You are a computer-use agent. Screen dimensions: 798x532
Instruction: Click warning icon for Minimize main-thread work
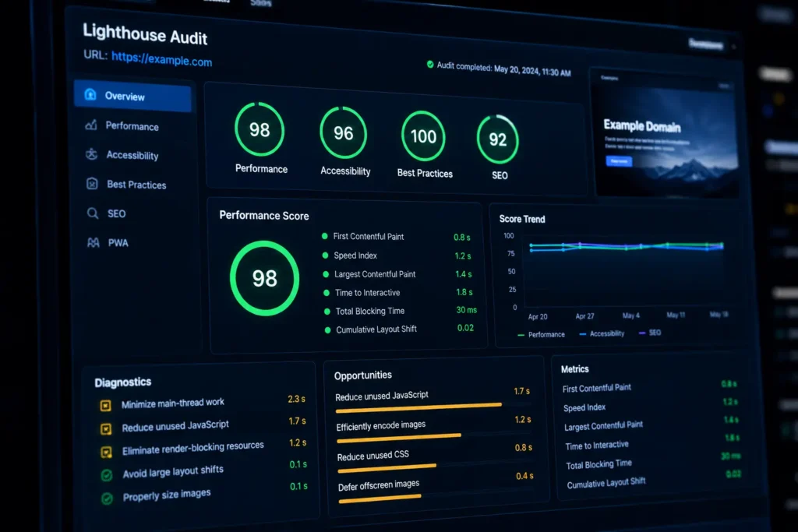click(x=105, y=405)
